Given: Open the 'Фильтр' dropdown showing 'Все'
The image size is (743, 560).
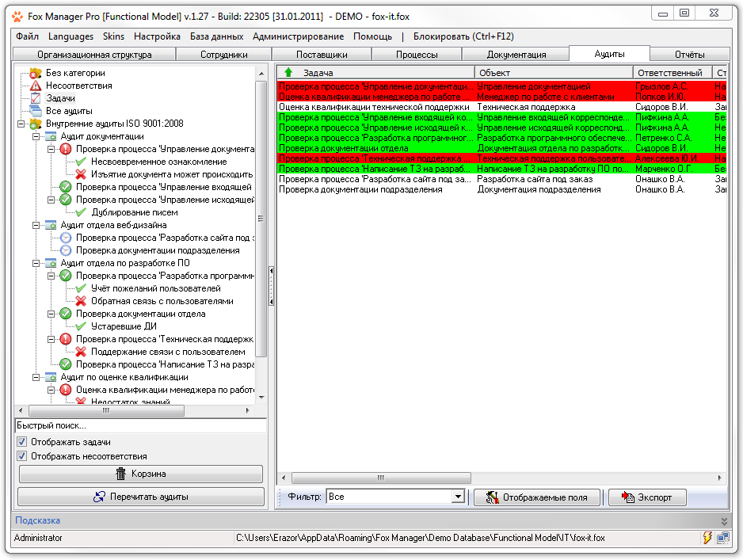Looking at the screenshot, I should [x=458, y=497].
